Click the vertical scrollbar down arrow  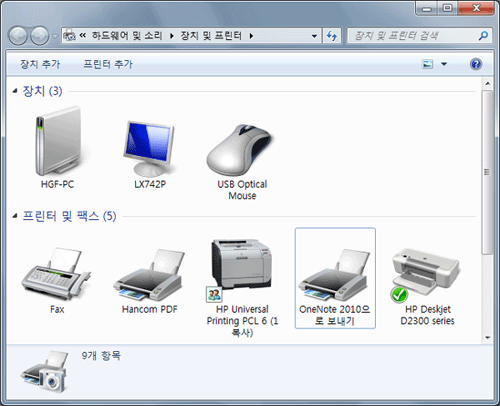pos(487,337)
